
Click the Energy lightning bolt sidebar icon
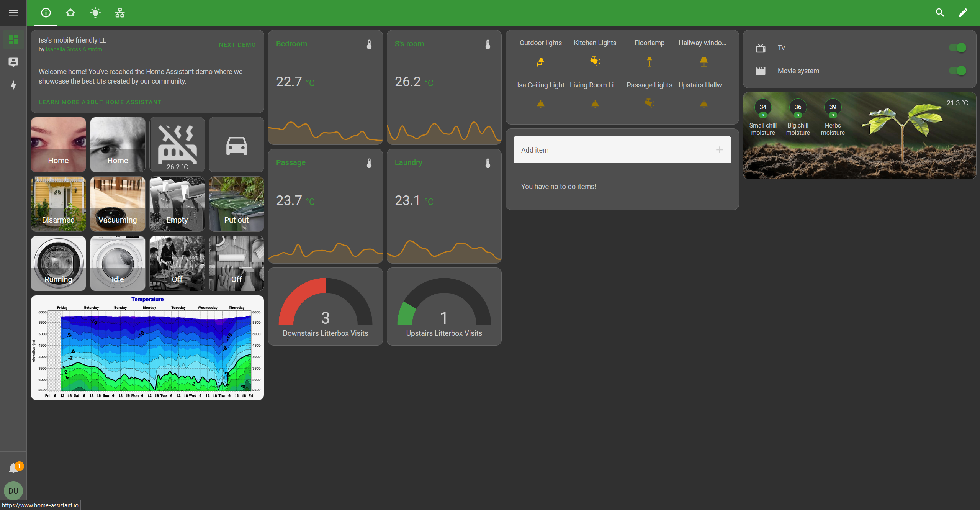(13, 85)
